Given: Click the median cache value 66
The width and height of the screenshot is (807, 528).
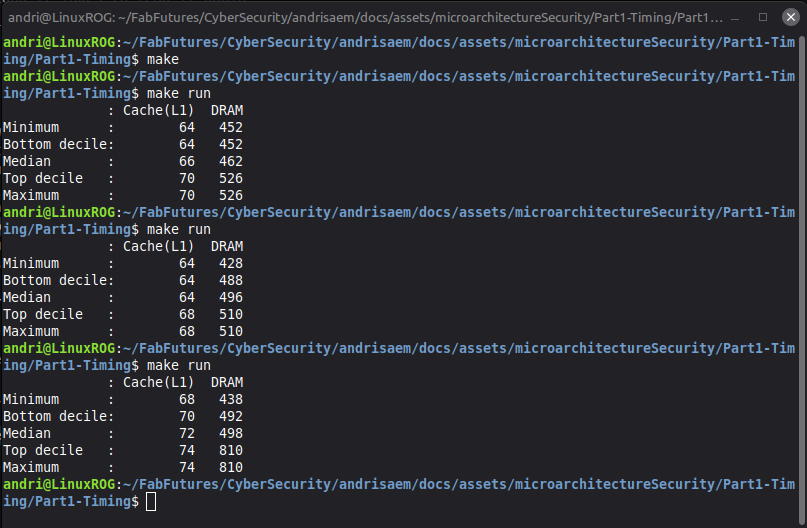Looking at the screenshot, I should (187, 162).
